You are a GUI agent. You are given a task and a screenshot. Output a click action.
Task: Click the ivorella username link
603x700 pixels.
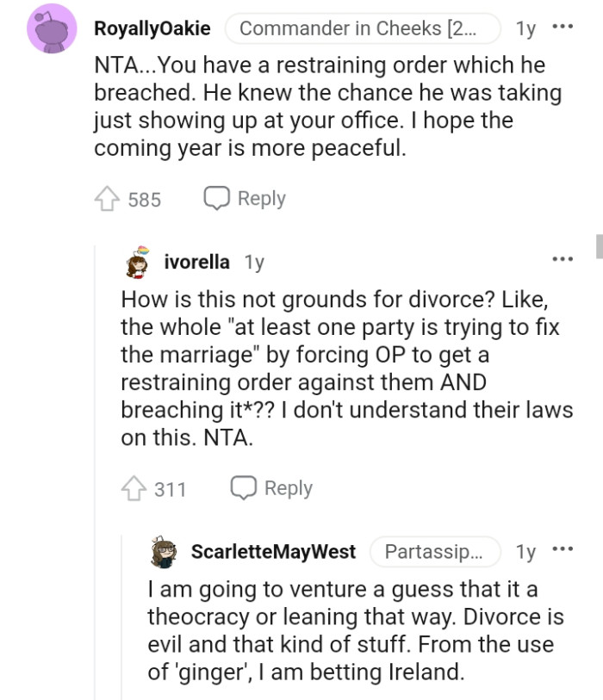pos(196,262)
